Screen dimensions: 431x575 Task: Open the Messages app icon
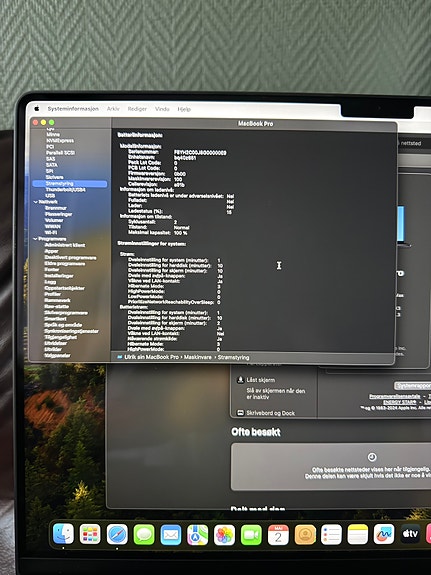point(144,534)
